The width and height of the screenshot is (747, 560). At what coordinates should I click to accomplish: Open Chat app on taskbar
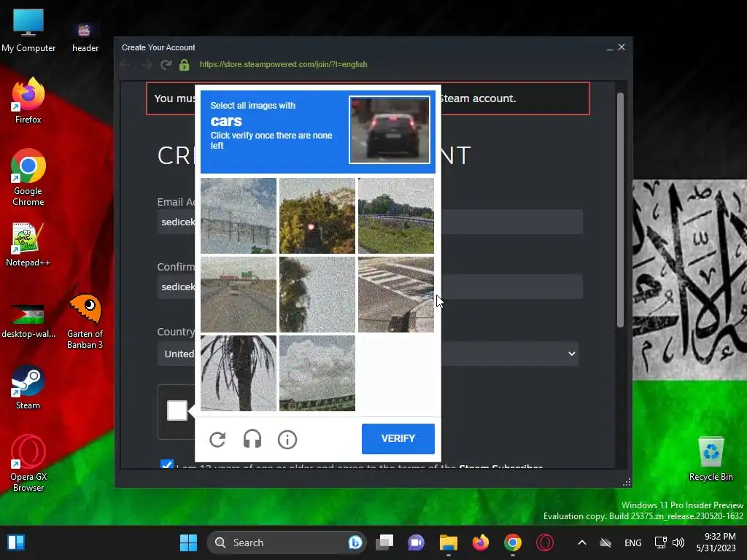coord(416,542)
